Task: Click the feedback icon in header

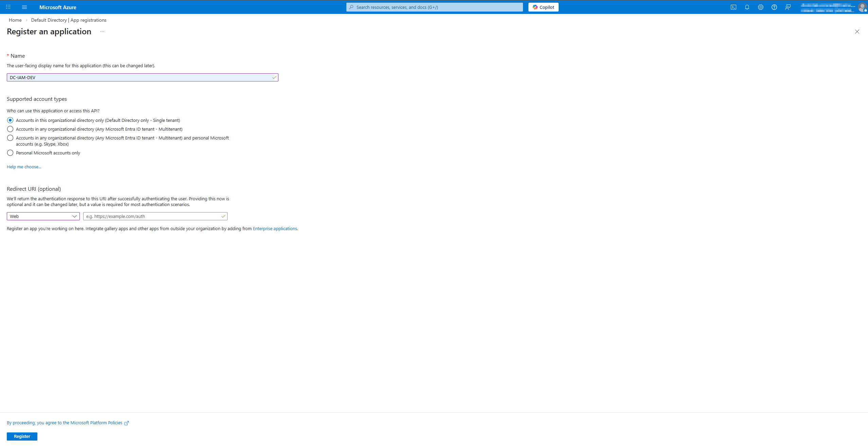Action: click(788, 7)
